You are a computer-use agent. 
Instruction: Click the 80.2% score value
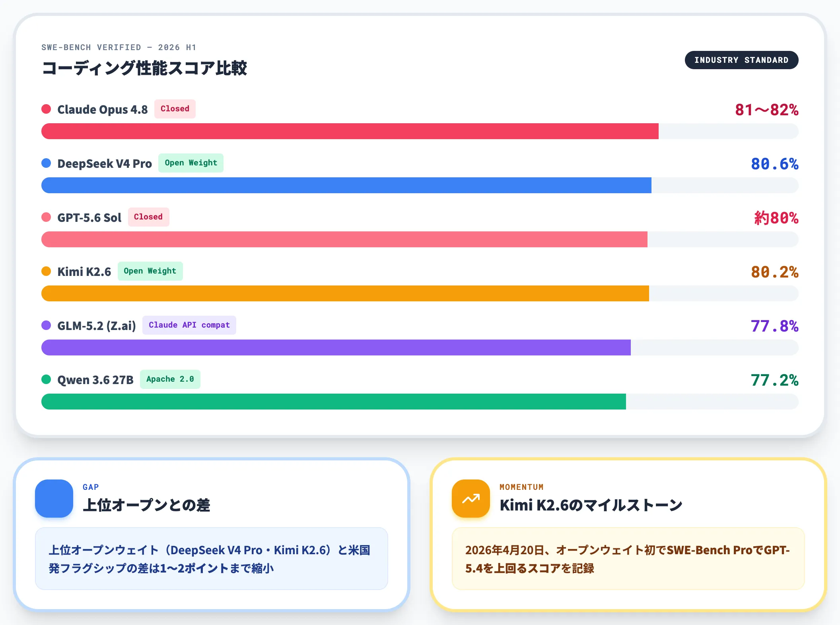[774, 272]
